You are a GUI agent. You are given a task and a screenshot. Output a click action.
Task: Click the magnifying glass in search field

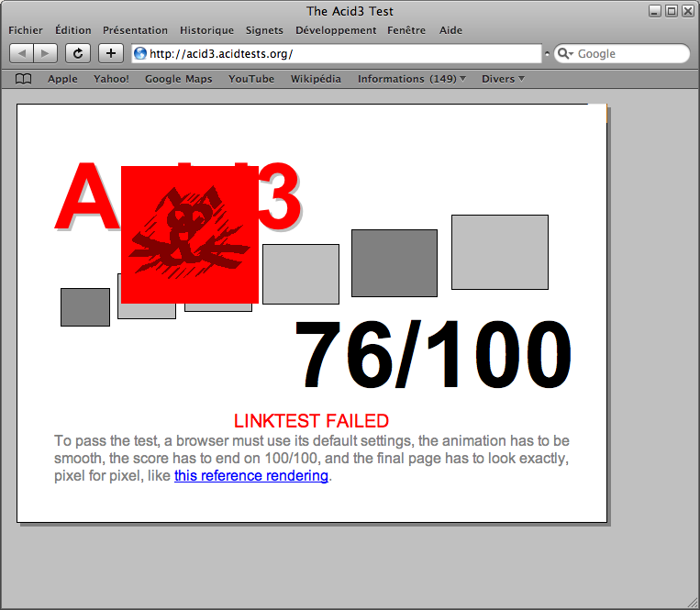[564, 54]
